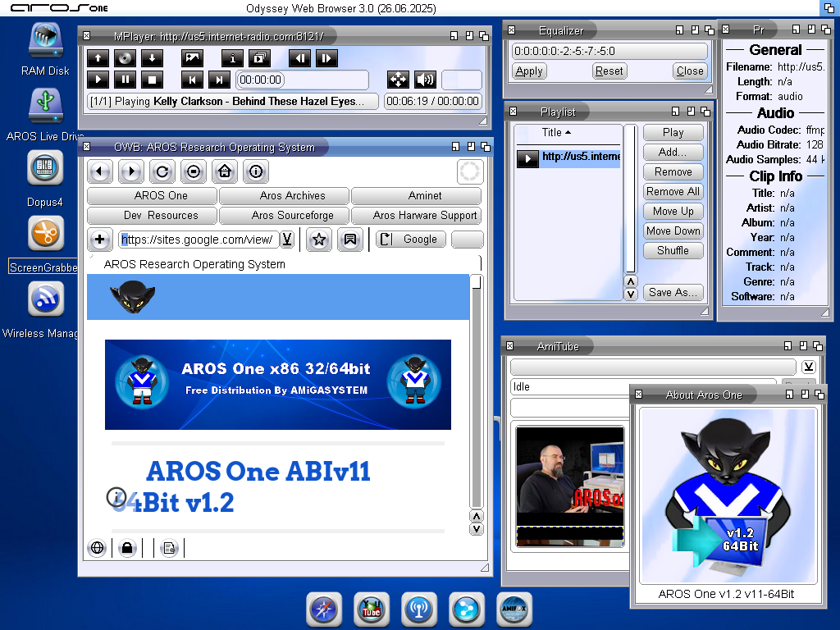Go to the browser home page
Screen dimensions: 840x630
(225, 171)
